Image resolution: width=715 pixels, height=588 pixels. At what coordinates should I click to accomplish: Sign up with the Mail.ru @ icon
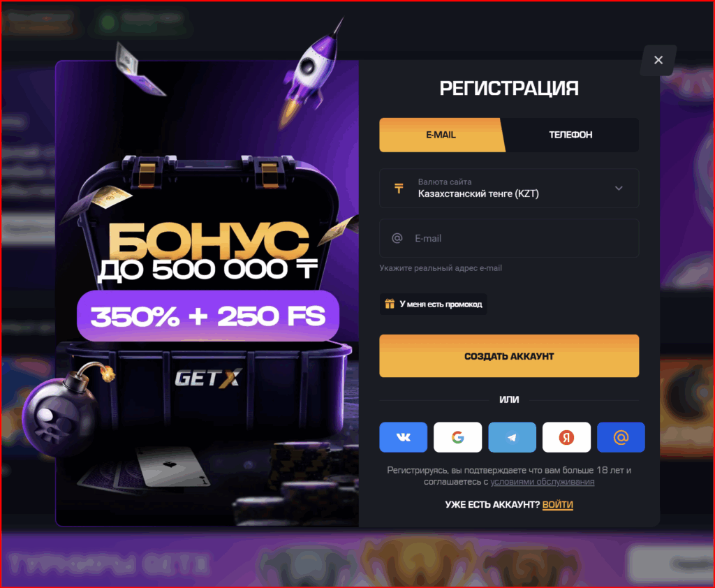pyautogui.click(x=621, y=437)
